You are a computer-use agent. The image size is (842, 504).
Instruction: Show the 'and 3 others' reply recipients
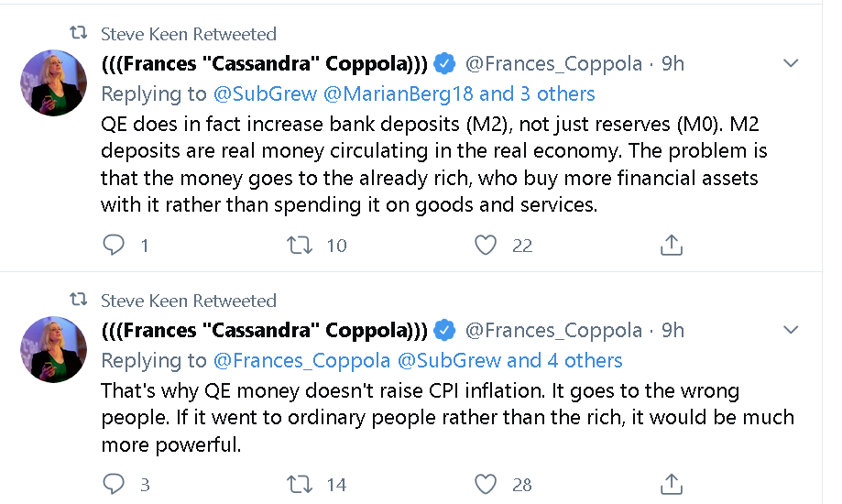537,94
